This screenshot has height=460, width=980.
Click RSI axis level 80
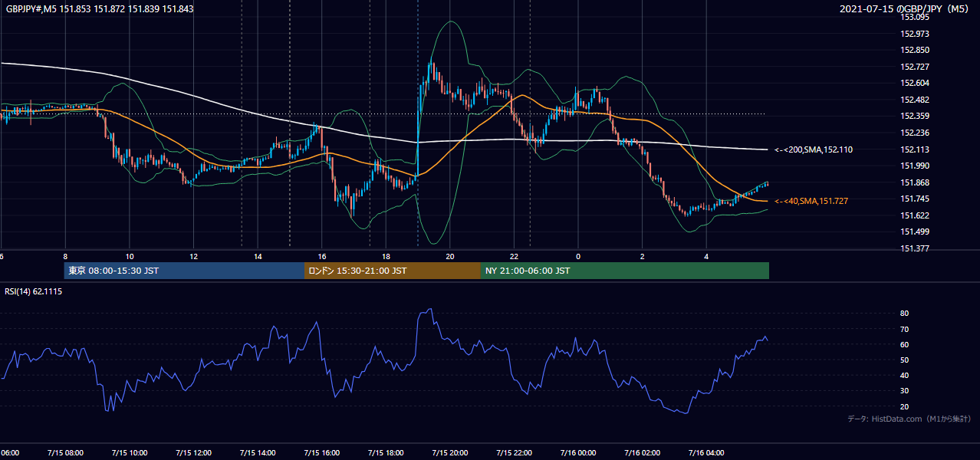tap(904, 314)
